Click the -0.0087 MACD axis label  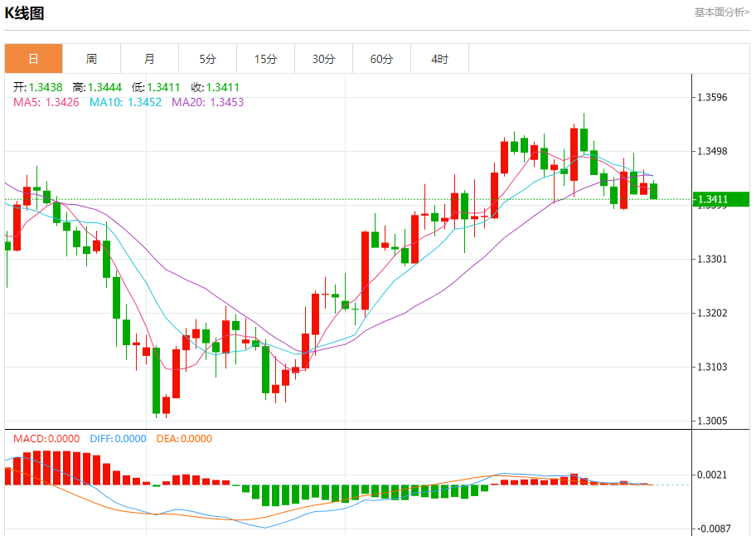point(713,529)
